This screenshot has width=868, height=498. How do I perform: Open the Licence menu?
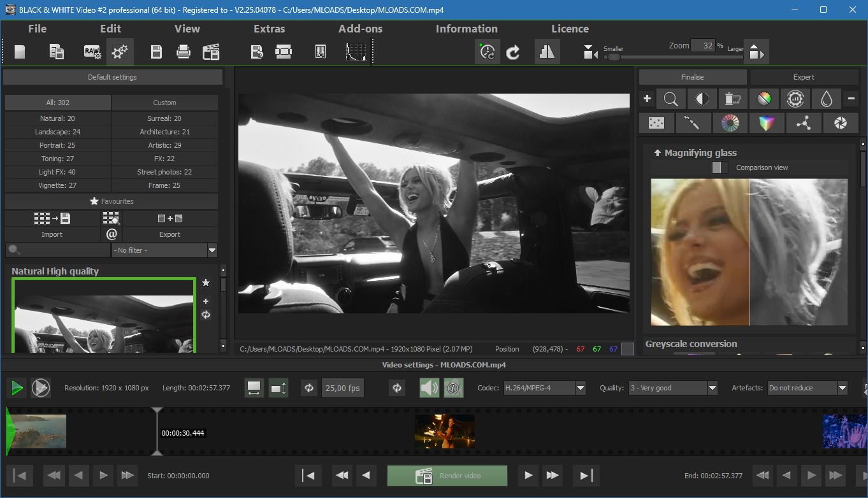pos(570,29)
